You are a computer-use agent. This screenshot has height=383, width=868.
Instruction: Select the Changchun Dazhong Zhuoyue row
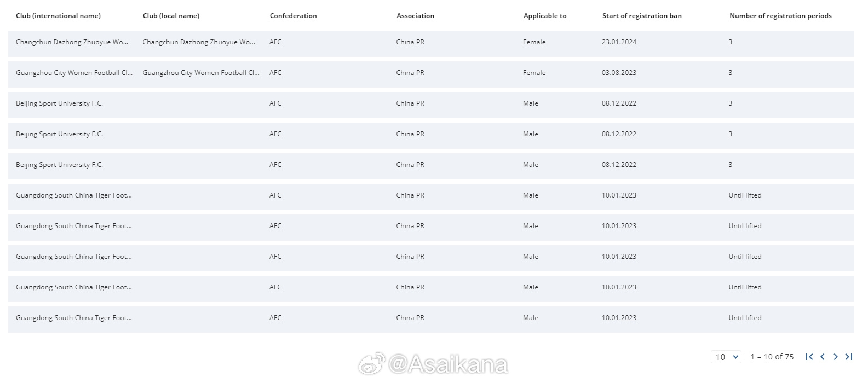(x=431, y=42)
